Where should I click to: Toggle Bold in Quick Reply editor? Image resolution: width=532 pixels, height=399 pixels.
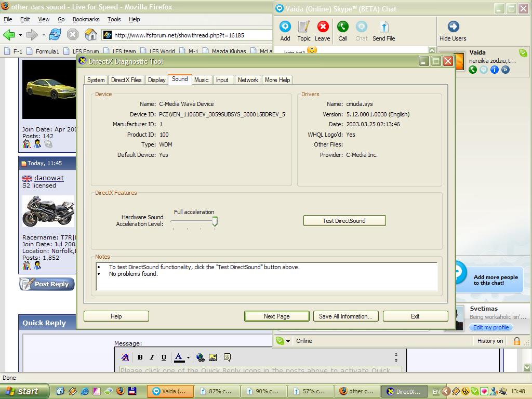click(x=140, y=357)
